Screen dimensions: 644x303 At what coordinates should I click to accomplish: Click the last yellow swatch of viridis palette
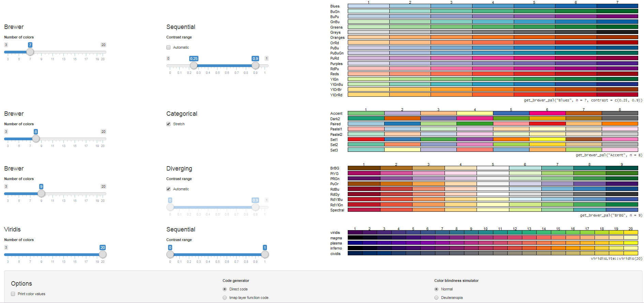click(x=631, y=233)
